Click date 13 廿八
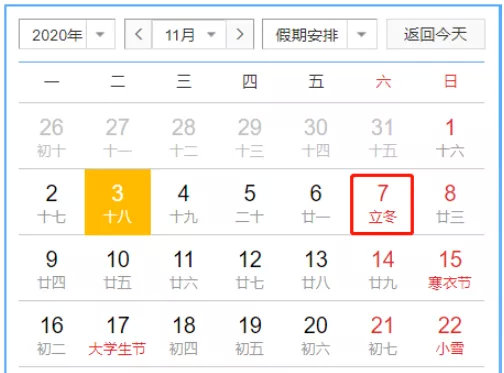 tap(316, 268)
